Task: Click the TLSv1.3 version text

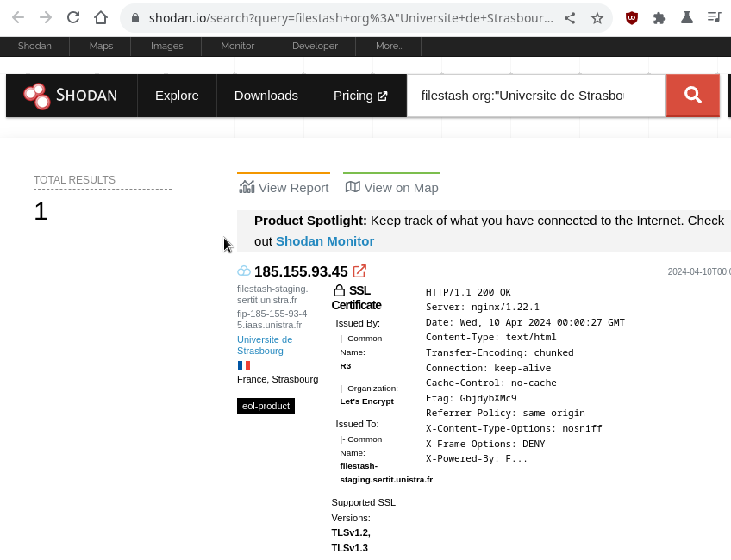Action: pyautogui.click(x=350, y=548)
